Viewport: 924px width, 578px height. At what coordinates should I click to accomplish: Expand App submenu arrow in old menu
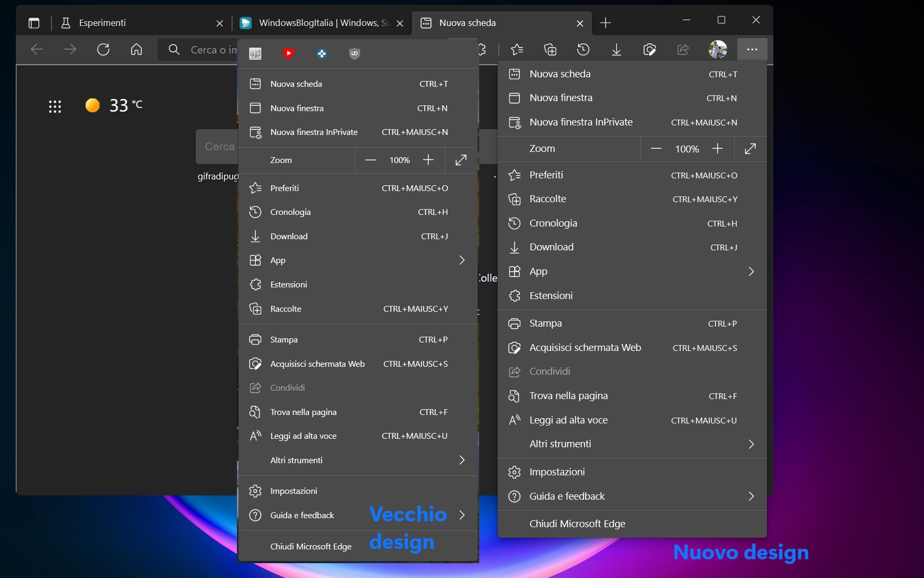(x=462, y=260)
